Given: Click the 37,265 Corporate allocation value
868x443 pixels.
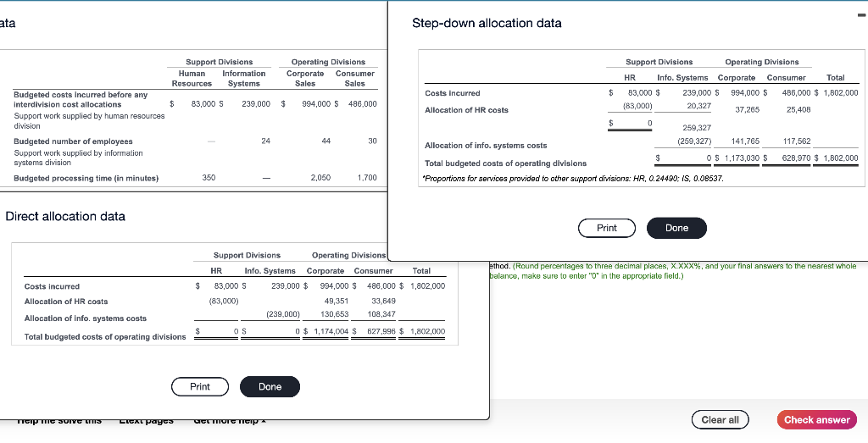Looking at the screenshot, I should (747, 109).
